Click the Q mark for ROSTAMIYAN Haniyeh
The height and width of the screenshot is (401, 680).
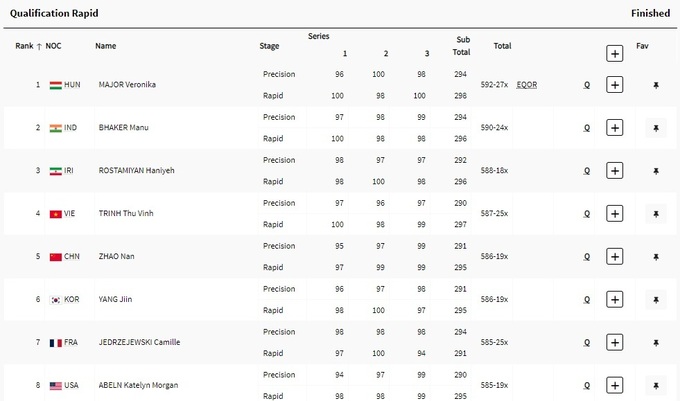[587, 171]
